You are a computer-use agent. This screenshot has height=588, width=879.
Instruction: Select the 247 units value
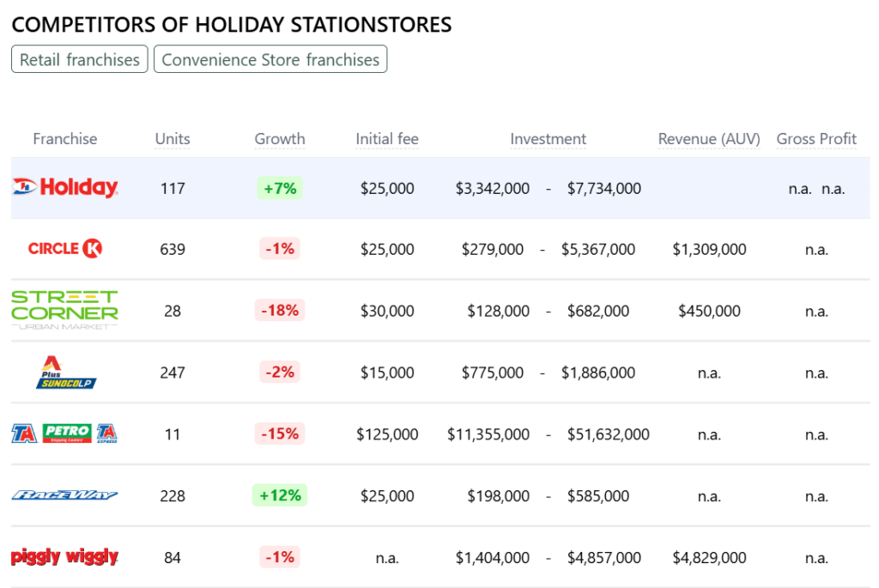coord(173,373)
